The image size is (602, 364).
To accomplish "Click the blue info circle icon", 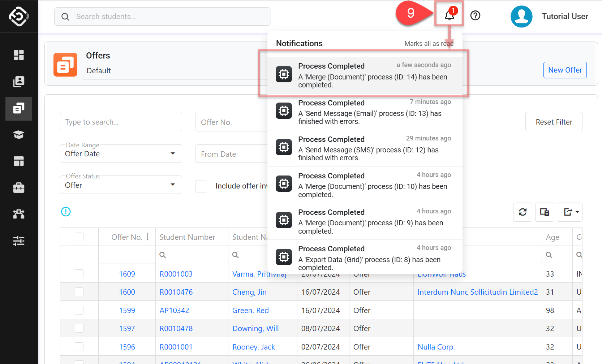I will [66, 212].
